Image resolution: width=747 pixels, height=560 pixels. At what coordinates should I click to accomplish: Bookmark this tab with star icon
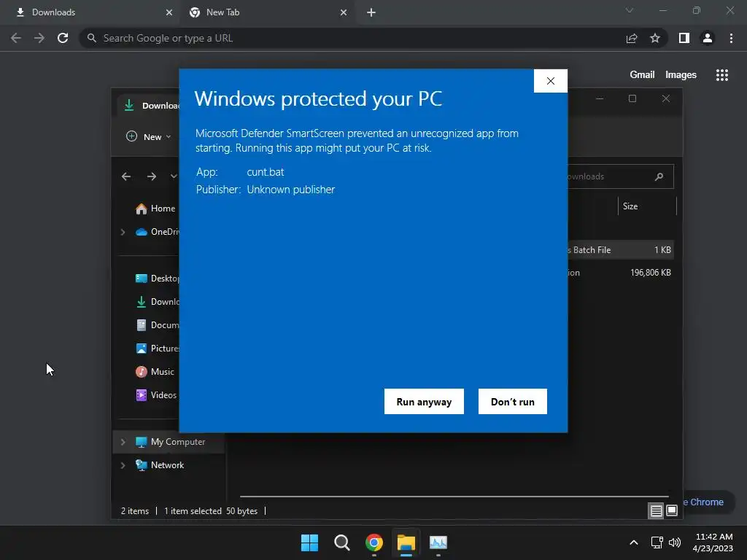click(x=655, y=38)
